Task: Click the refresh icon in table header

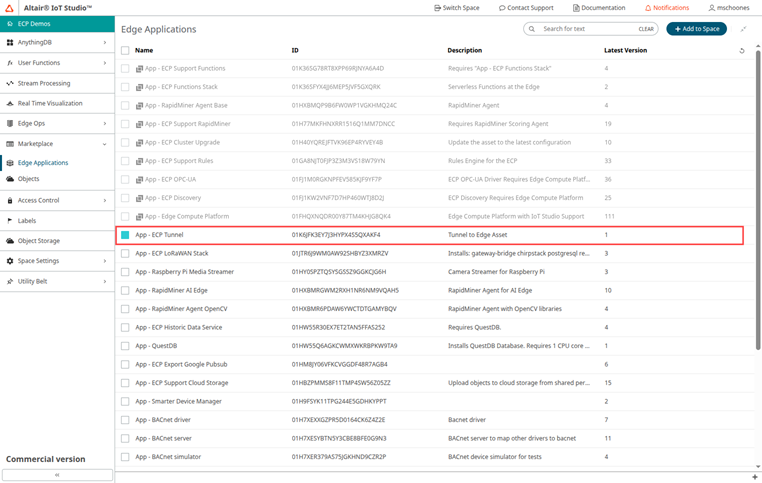Action: point(742,51)
